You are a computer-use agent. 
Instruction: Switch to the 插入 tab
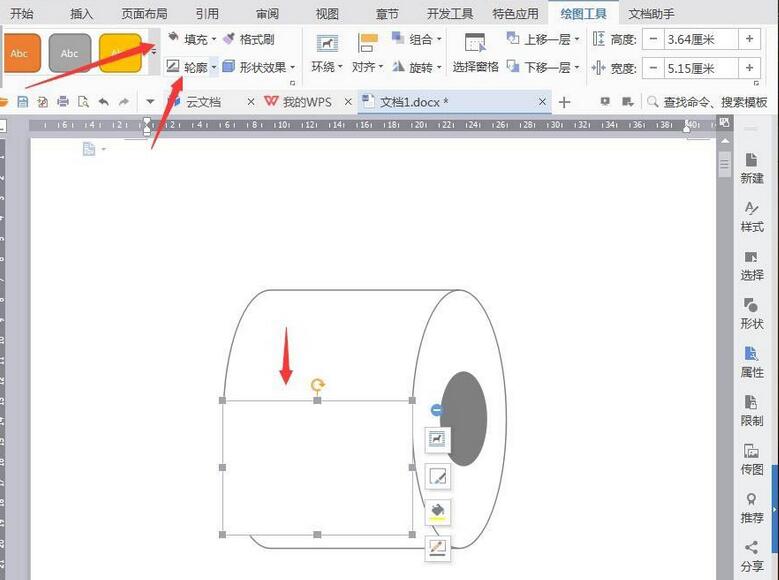click(81, 13)
